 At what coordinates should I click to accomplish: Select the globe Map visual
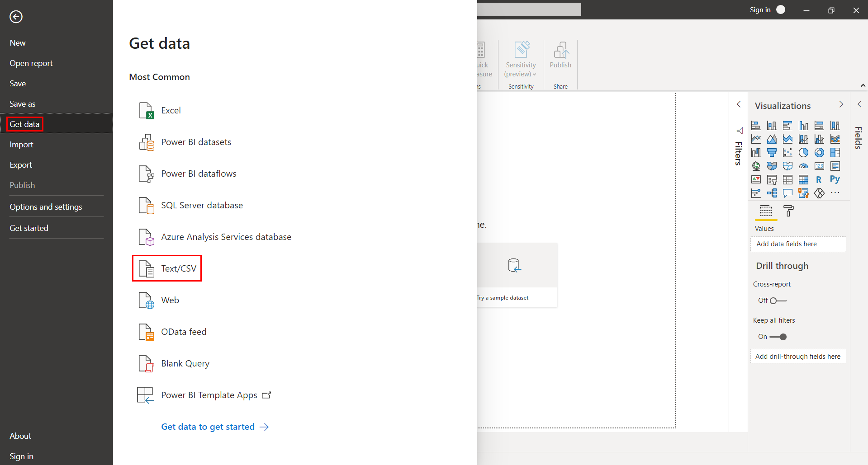[x=756, y=166]
